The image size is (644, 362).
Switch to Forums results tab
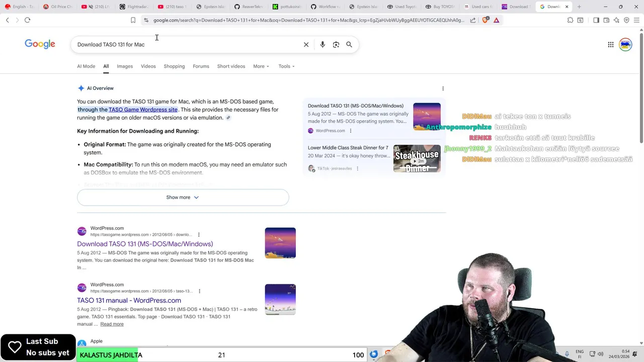pos(201,66)
